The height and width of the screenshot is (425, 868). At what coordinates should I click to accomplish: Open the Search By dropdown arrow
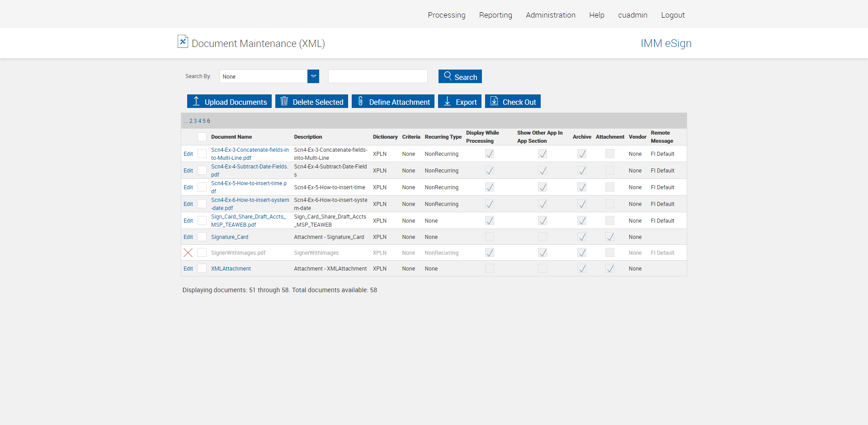point(313,76)
